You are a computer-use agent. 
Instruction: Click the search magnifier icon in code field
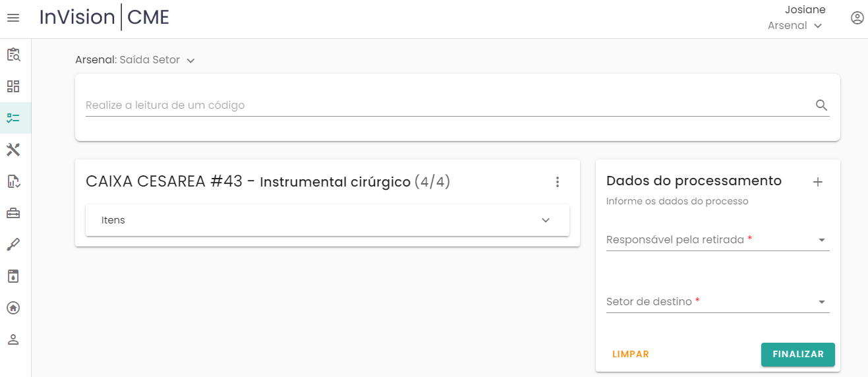click(x=821, y=105)
